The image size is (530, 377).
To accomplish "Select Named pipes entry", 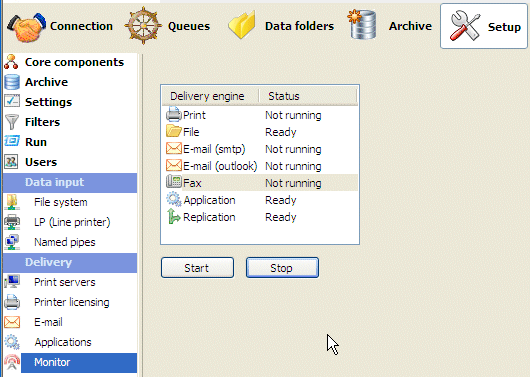I will pyautogui.click(x=65, y=242).
